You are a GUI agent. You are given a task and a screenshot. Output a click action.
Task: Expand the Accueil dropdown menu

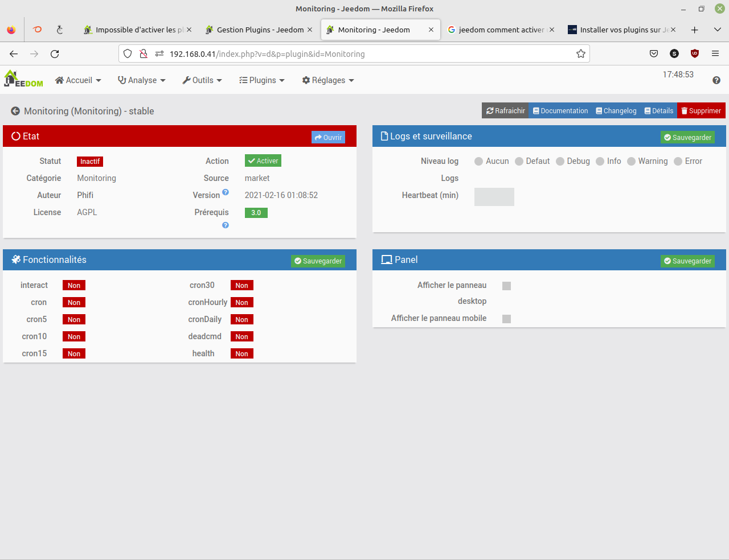coord(78,80)
